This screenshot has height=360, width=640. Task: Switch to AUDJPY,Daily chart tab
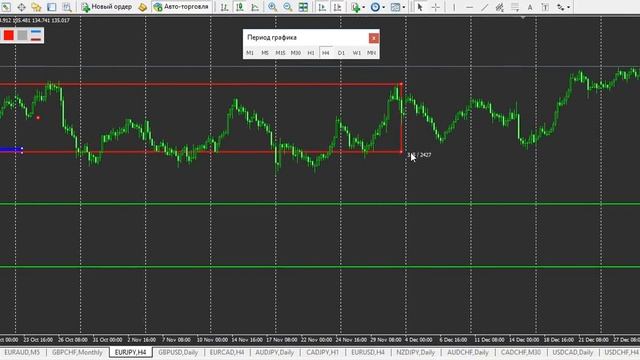pyautogui.click(x=275, y=352)
